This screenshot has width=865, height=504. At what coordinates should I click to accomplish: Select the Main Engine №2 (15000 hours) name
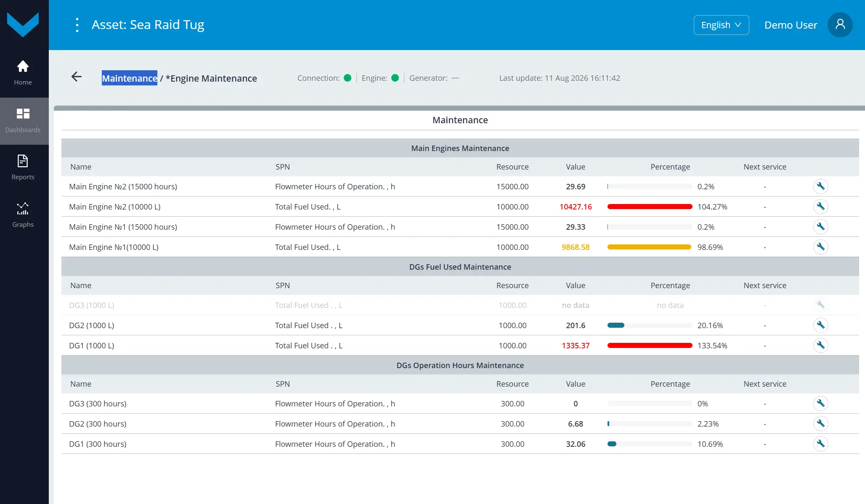pyautogui.click(x=123, y=186)
